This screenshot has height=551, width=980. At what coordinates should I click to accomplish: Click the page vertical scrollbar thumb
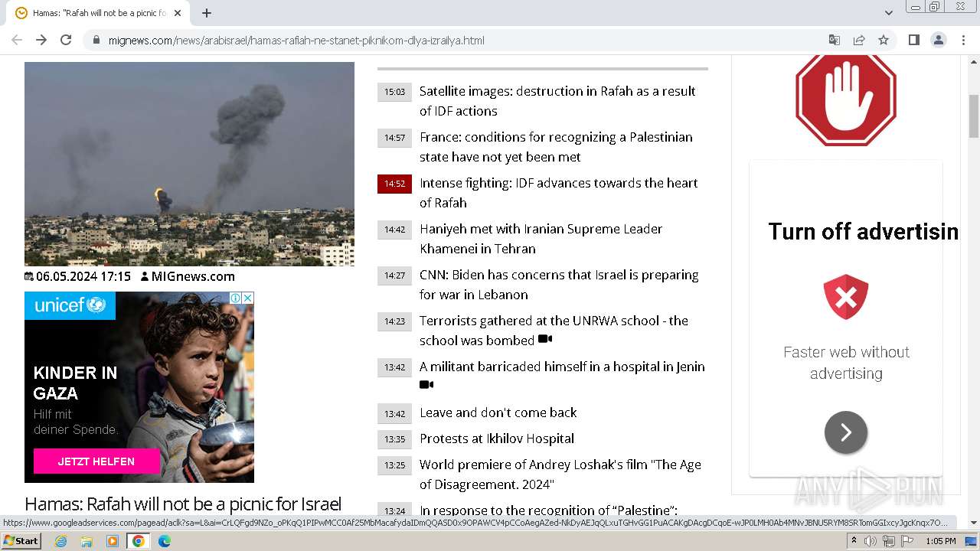974,115
